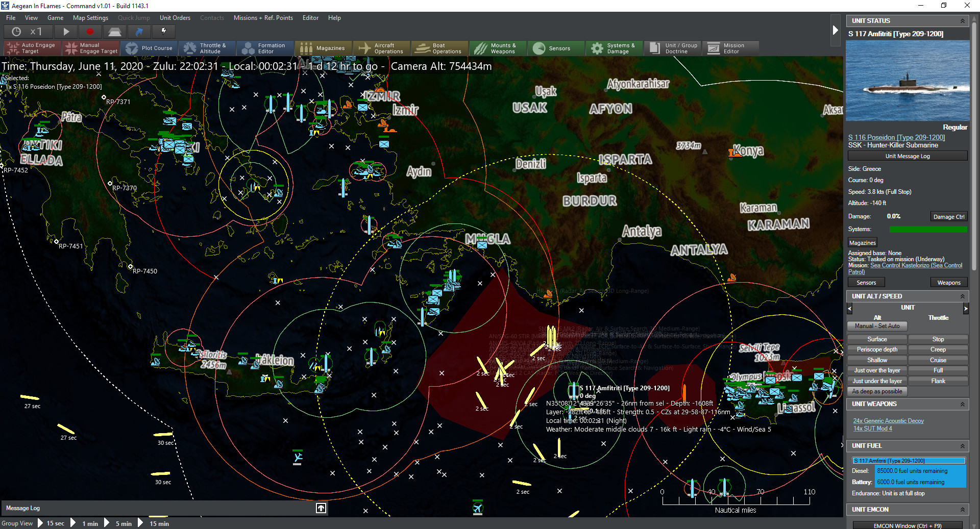Open Aircraft Operations

point(381,48)
